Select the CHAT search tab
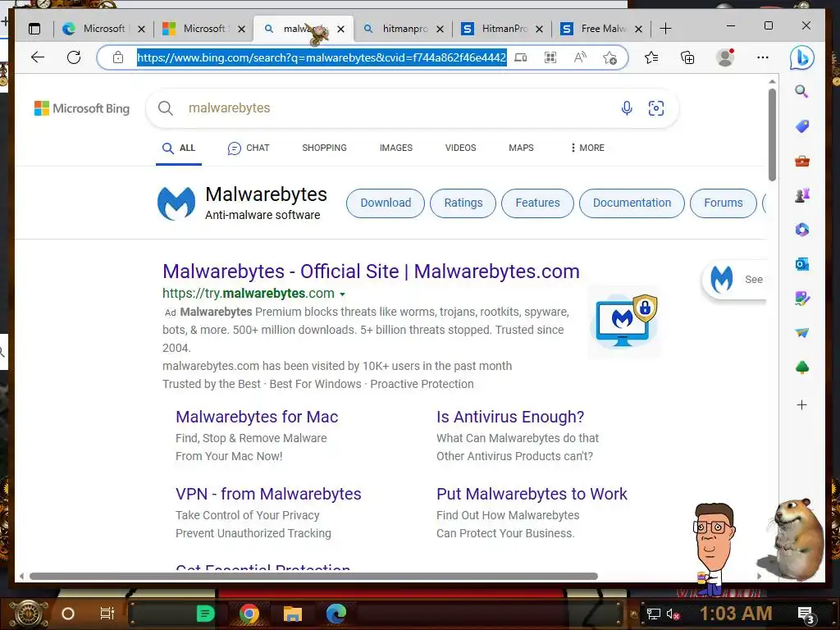Screen dimensions: 840x630 [x=249, y=148]
